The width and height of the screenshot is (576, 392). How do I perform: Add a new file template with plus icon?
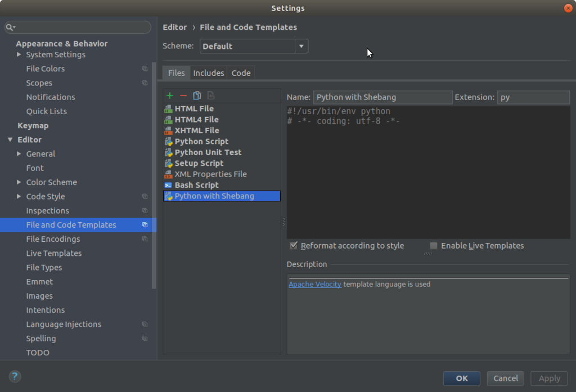[x=170, y=96]
